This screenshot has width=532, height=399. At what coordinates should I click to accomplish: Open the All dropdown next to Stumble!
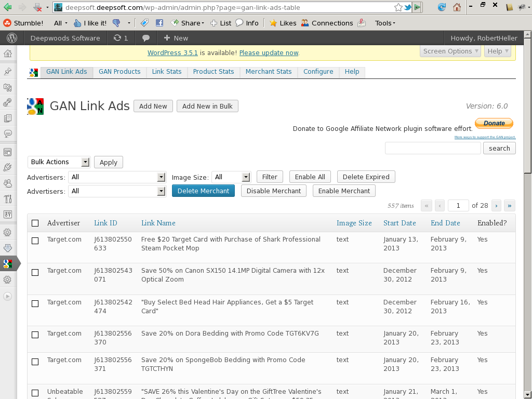60,23
